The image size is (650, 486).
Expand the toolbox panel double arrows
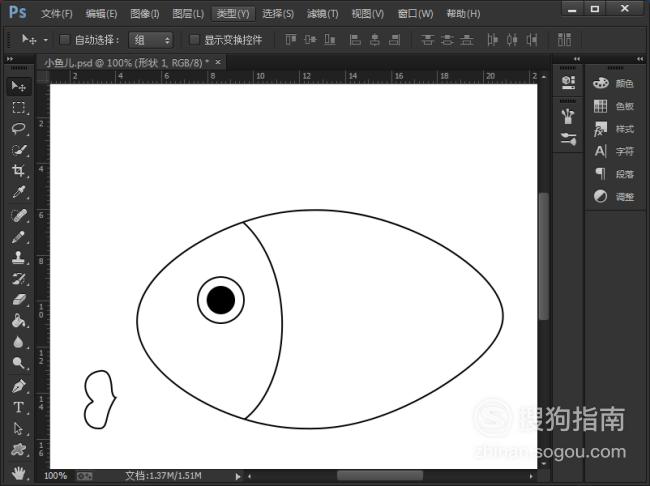(10, 59)
